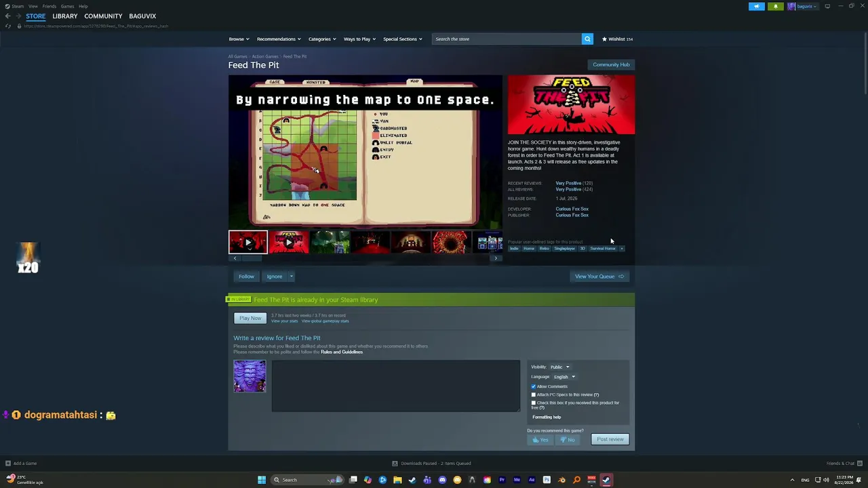Launch Media Encoder from the taskbar

pyautogui.click(x=517, y=480)
